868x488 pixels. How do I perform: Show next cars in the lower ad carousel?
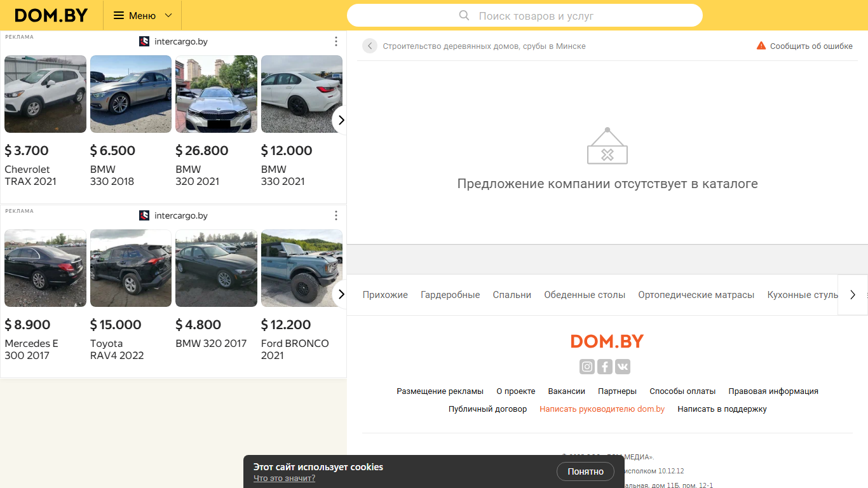pyautogui.click(x=341, y=294)
